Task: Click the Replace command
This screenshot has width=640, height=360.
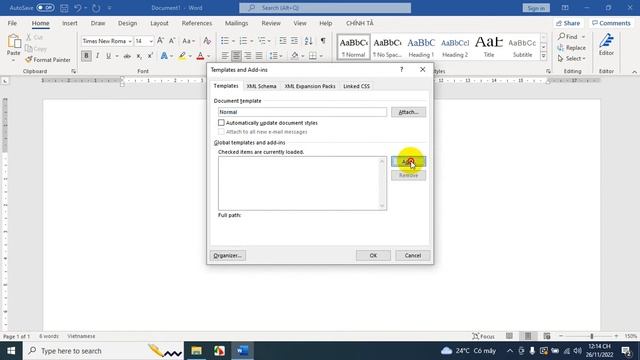Action: click(571, 48)
